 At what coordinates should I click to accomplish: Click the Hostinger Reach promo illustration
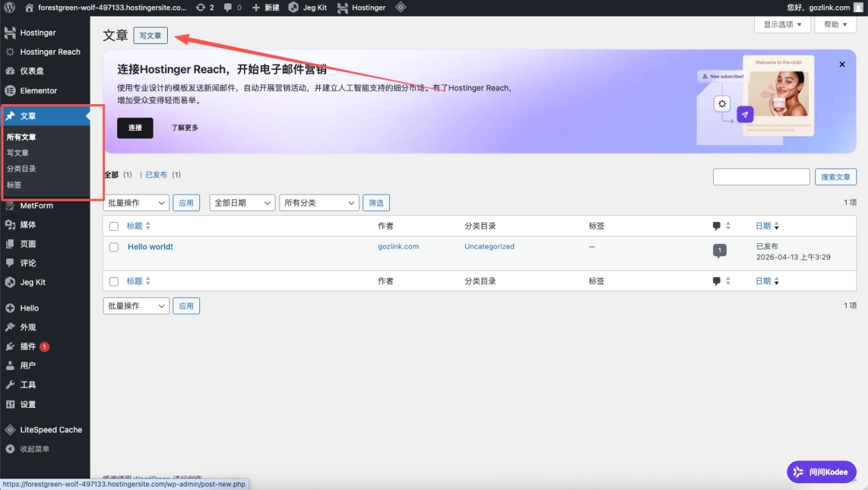pos(756,100)
